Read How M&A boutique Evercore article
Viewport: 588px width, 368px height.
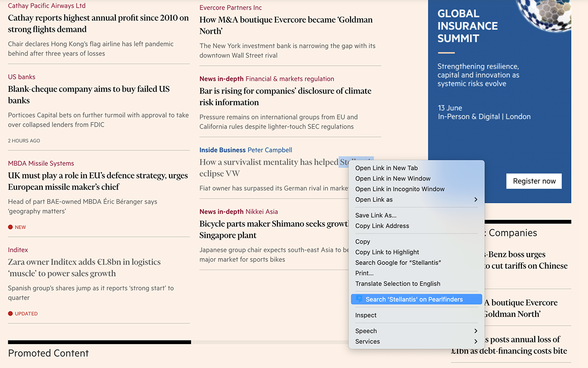286,25
